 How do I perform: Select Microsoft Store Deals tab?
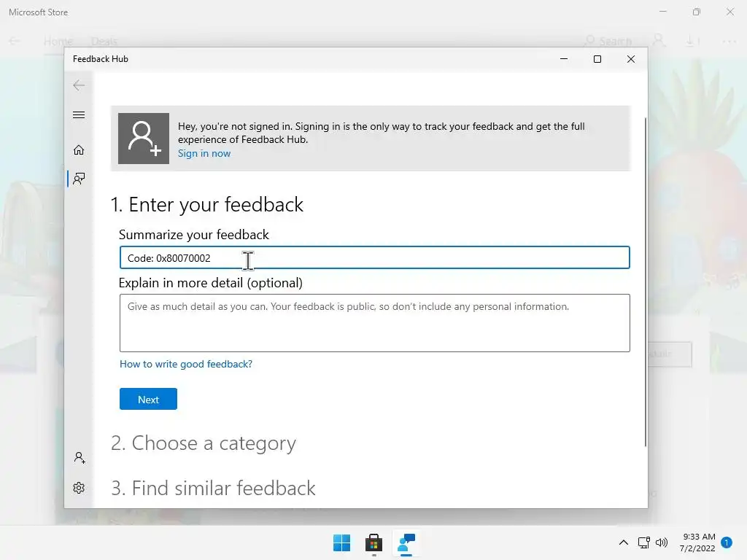coord(104,42)
